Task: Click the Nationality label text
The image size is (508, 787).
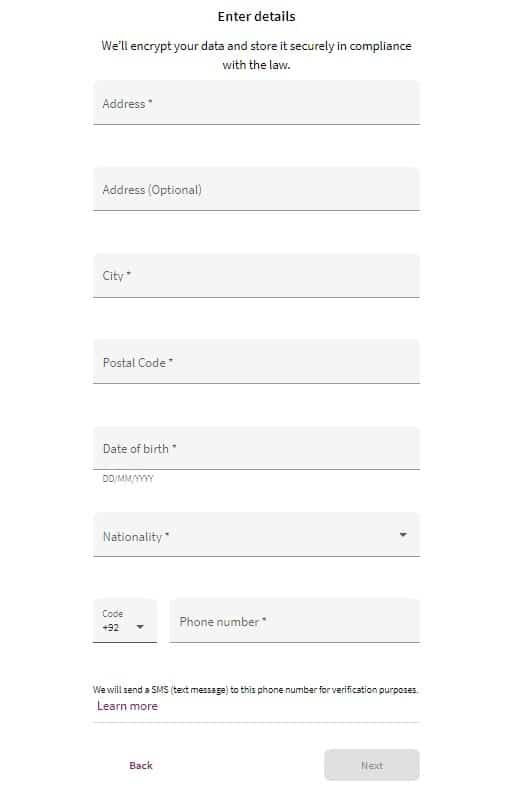Action: pos(136,537)
